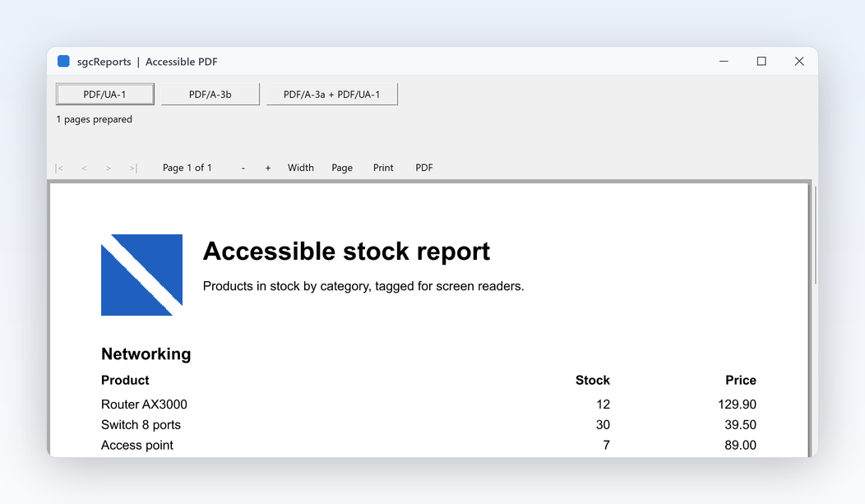865x504 pixels.
Task: Click Router AX3000 stock value 12
Action: pyautogui.click(x=603, y=405)
